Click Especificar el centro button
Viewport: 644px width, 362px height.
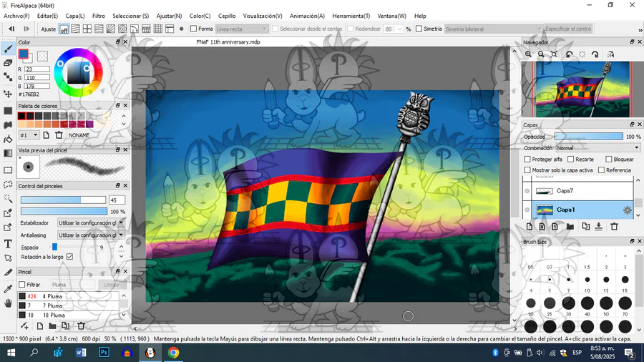coord(568,29)
